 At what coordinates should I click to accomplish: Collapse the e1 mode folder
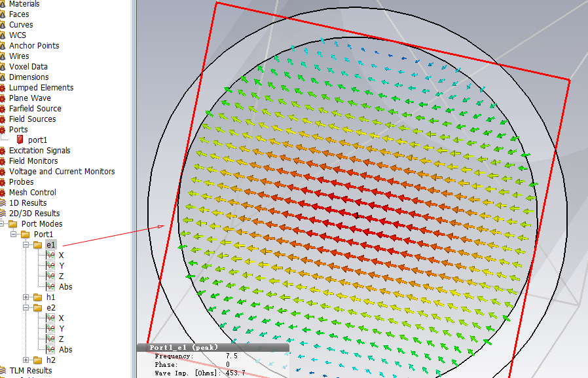pos(26,245)
